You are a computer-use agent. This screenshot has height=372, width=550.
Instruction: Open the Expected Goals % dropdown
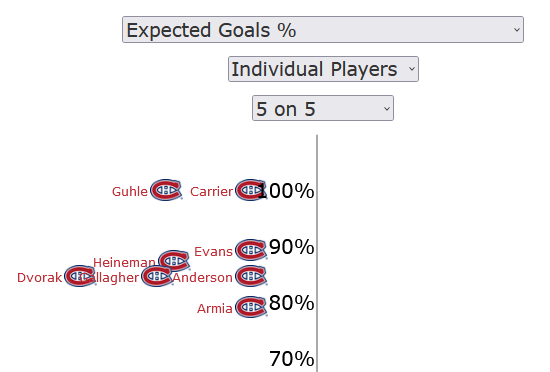[323, 29]
